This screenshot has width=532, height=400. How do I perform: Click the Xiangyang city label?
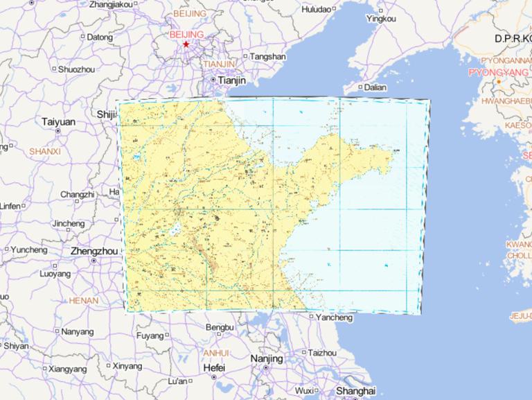67,369
